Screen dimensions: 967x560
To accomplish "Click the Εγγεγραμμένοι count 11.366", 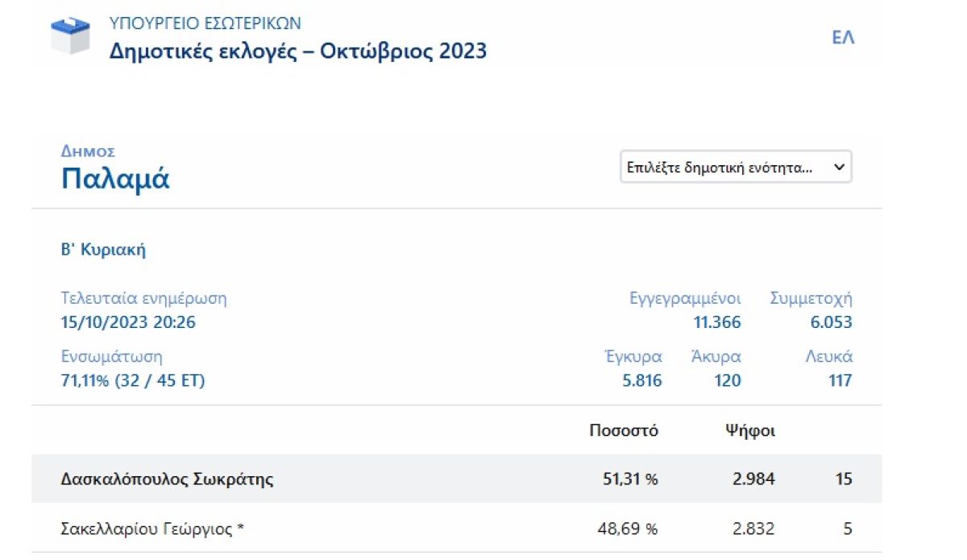I will point(717,323).
